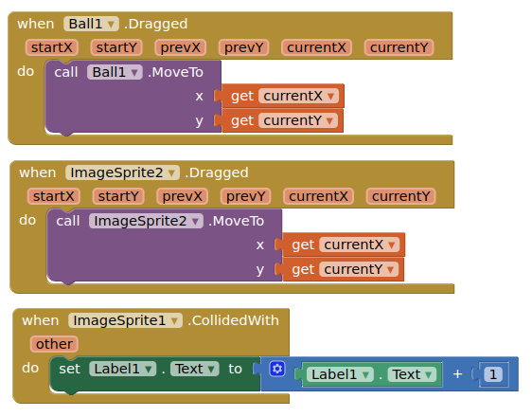532x417 pixels.
Task: Open Text property dropdown in set block
Action: point(195,369)
